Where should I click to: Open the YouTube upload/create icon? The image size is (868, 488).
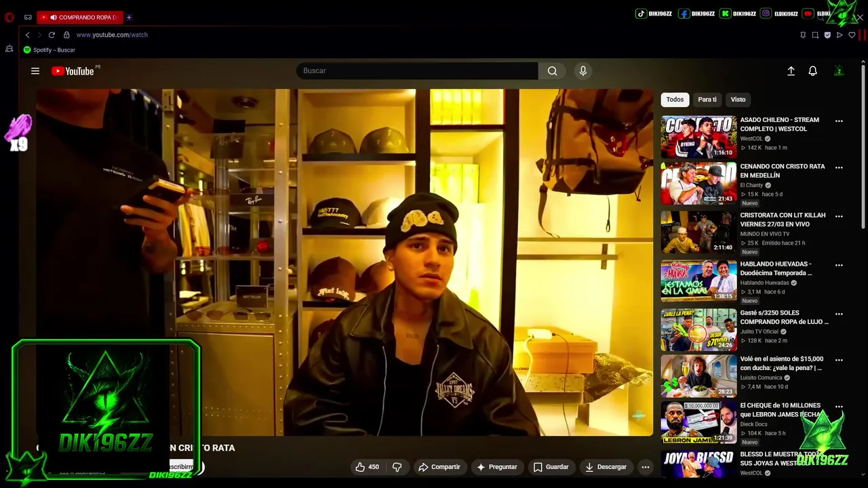click(791, 70)
